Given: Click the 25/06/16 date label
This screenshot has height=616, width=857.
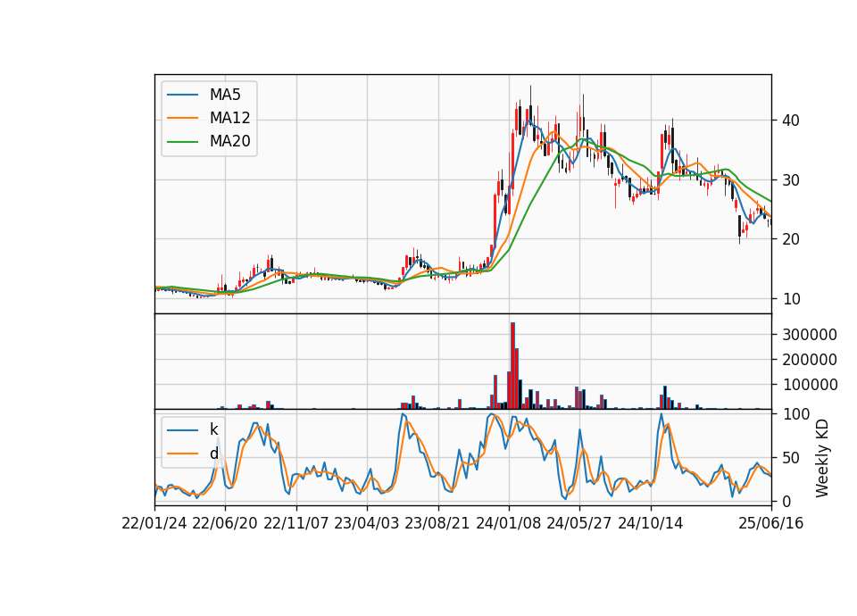Looking at the screenshot, I should (x=771, y=523).
